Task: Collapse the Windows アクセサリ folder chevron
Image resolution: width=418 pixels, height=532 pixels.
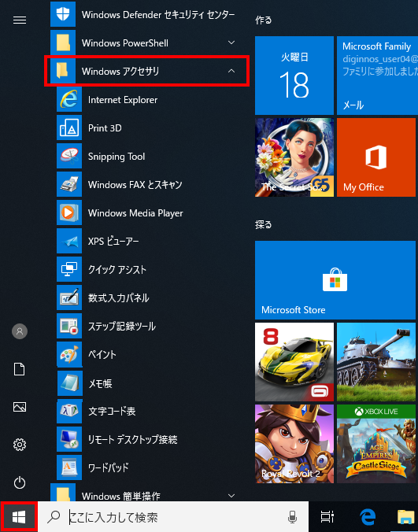Action: [x=231, y=71]
